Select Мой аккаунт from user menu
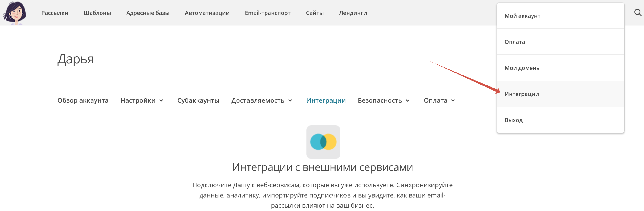The height and width of the screenshot is (211, 644). (522, 16)
